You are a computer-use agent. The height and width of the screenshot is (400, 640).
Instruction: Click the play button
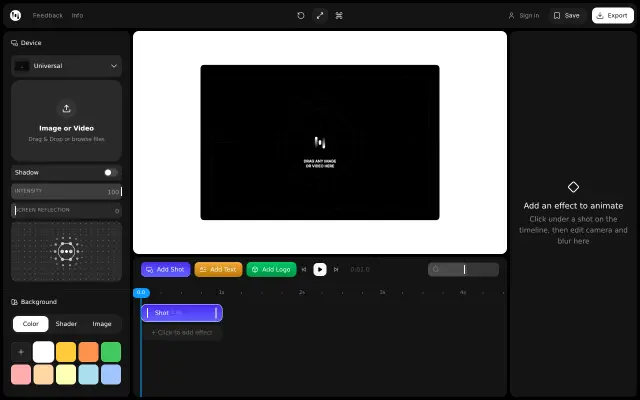[x=320, y=269]
